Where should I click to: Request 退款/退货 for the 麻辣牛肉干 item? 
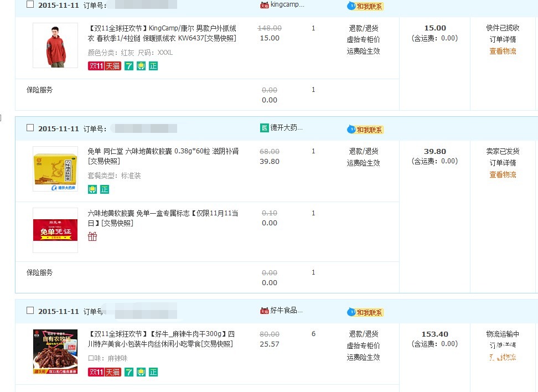[363, 334]
